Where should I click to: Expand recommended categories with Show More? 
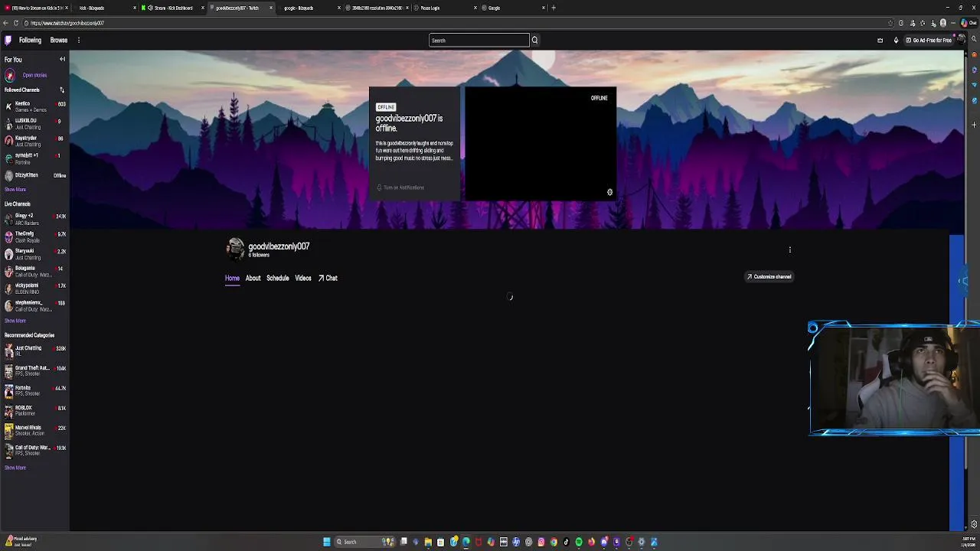[x=15, y=468]
